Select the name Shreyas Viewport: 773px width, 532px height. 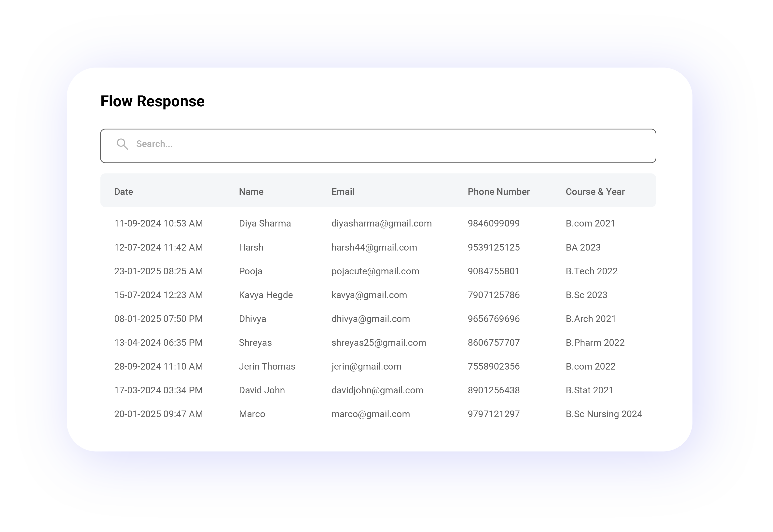pyautogui.click(x=255, y=343)
